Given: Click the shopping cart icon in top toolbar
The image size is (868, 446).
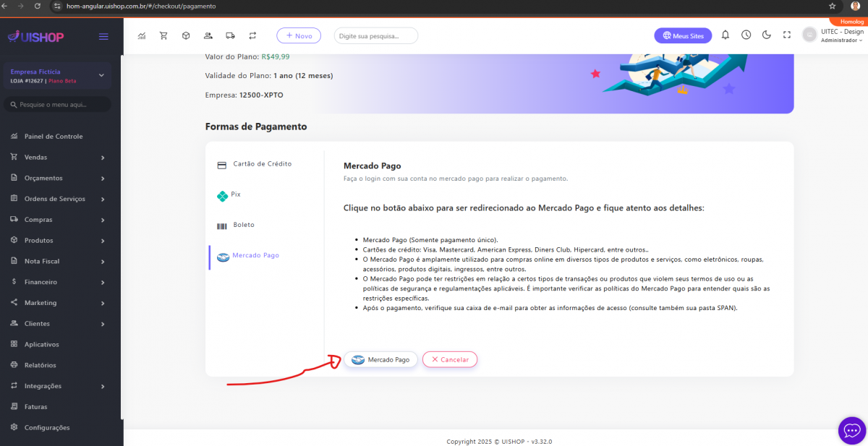Looking at the screenshot, I should coord(163,35).
